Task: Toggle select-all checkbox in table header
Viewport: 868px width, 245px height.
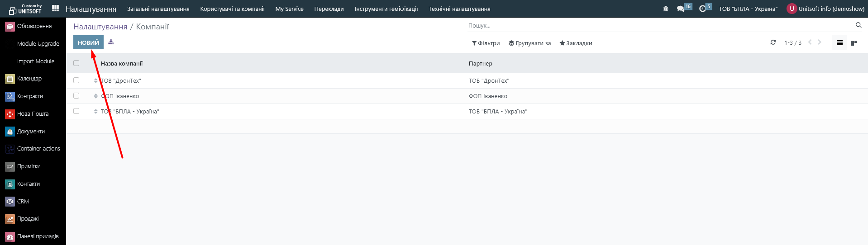Action: 76,63
